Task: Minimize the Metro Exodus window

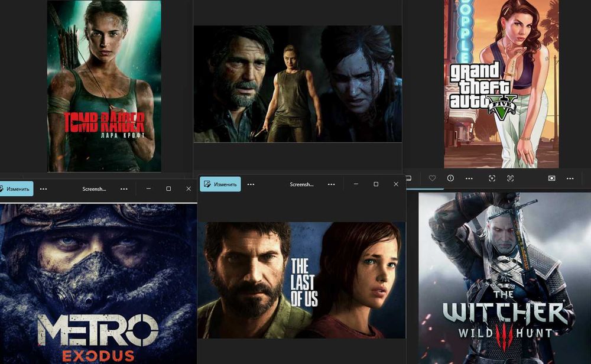Action: coord(148,188)
